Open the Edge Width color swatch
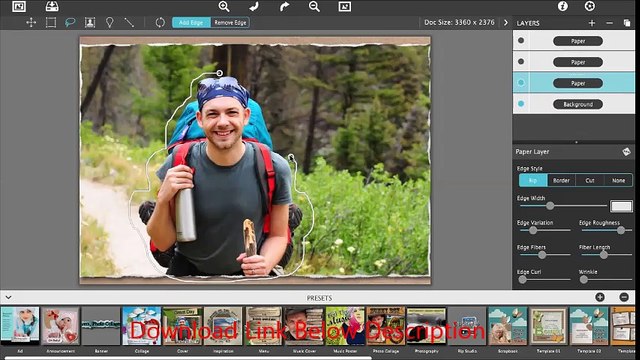640x360 pixels. click(621, 206)
